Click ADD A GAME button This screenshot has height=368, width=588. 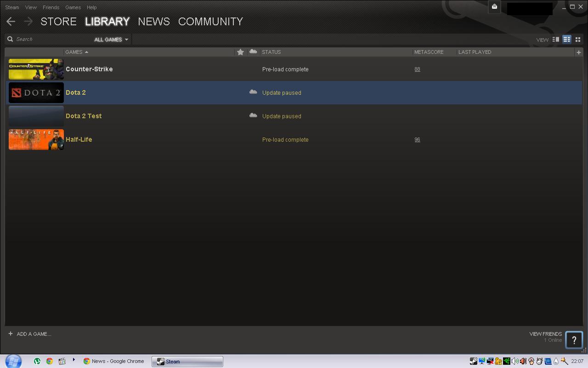pyautogui.click(x=30, y=334)
